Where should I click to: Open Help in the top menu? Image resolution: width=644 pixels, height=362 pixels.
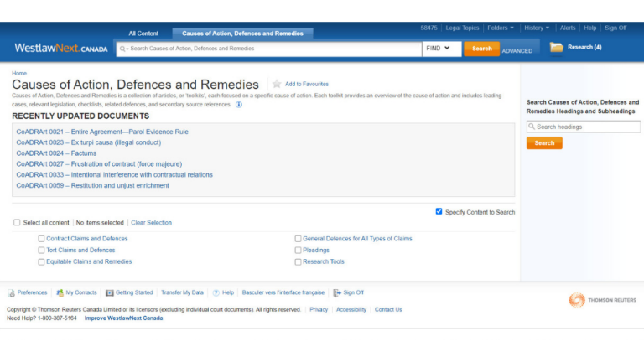click(589, 28)
